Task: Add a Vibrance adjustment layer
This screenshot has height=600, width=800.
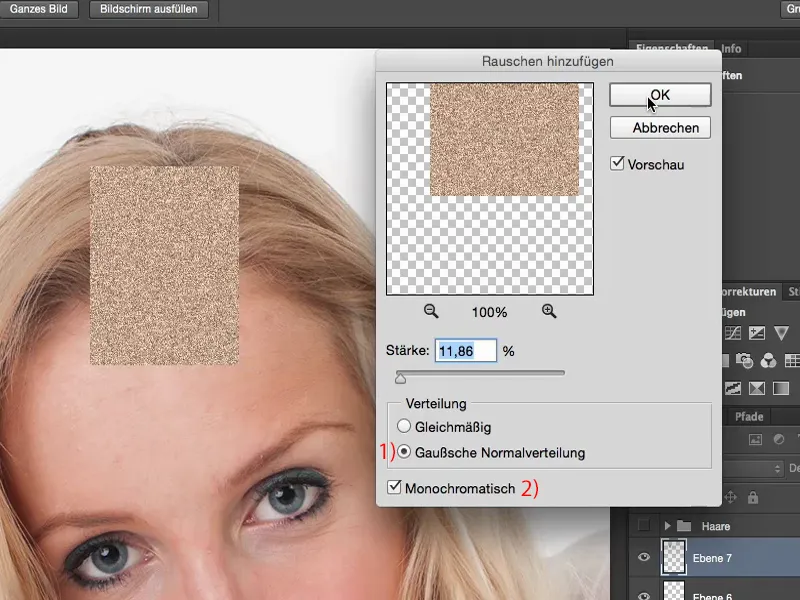Action: coord(781,334)
